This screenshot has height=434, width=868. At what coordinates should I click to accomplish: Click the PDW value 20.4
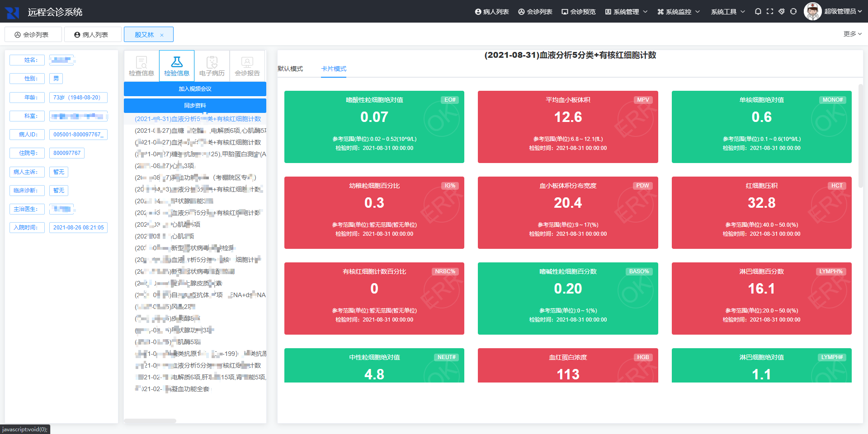(x=568, y=203)
